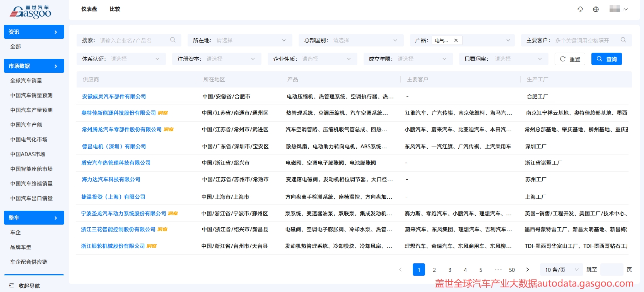
Task: Open 中国ADAS市场 in the sidebar
Action: tap(27, 154)
